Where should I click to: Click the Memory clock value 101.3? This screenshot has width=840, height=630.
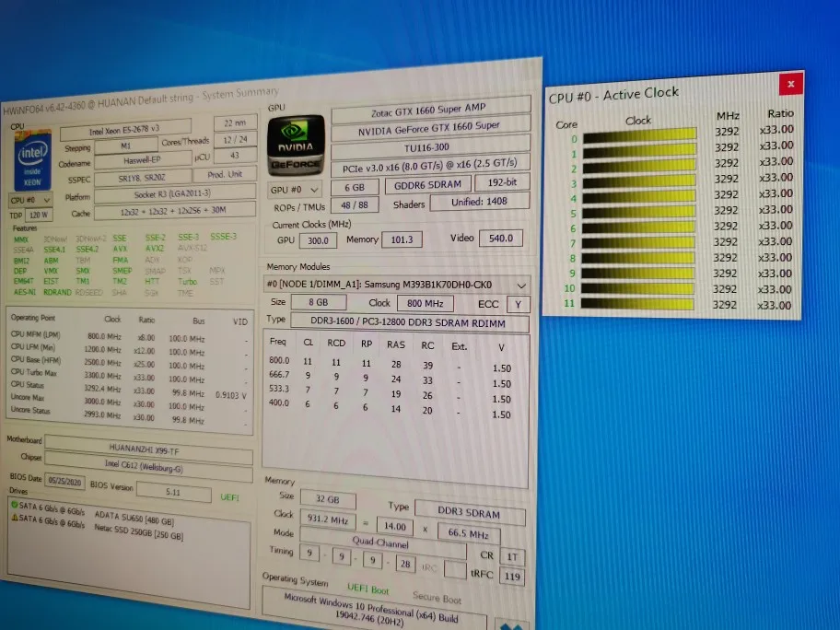(x=402, y=239)
